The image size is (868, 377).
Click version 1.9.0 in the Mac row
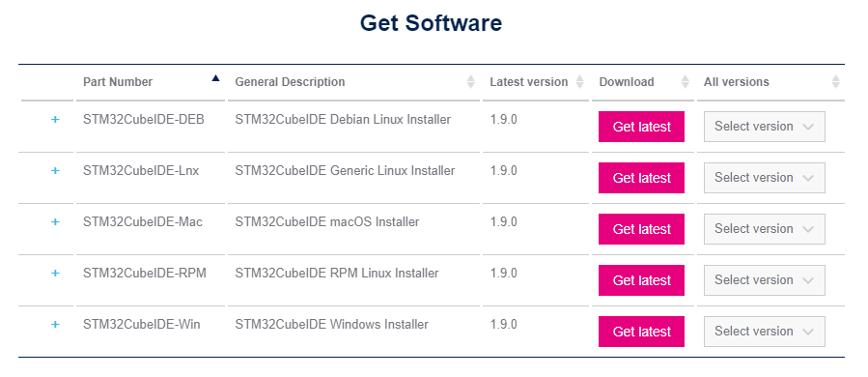tap(504, 221)
